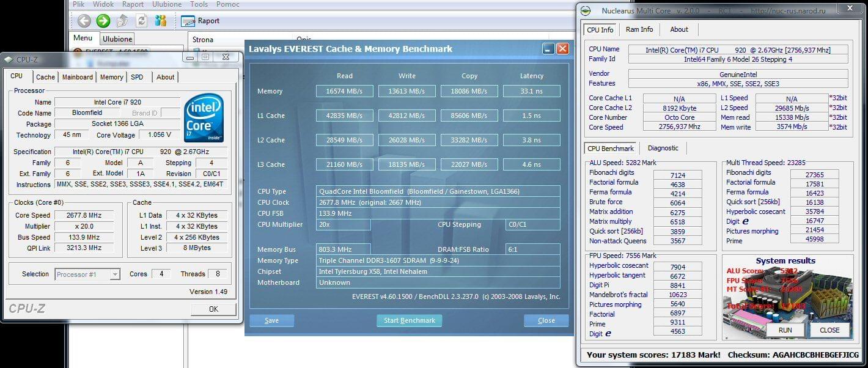Click the Memory Latency value 33.1 ns

tap(531, 91)
